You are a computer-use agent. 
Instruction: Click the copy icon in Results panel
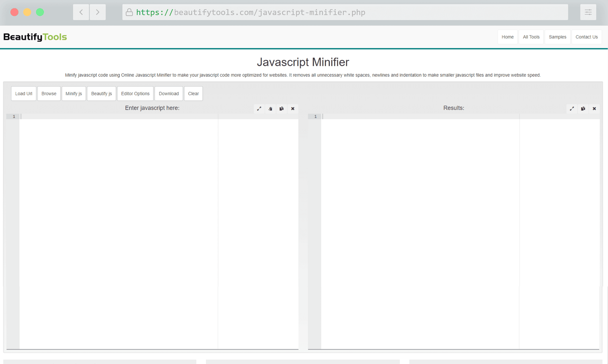click(x=583, y=108)
